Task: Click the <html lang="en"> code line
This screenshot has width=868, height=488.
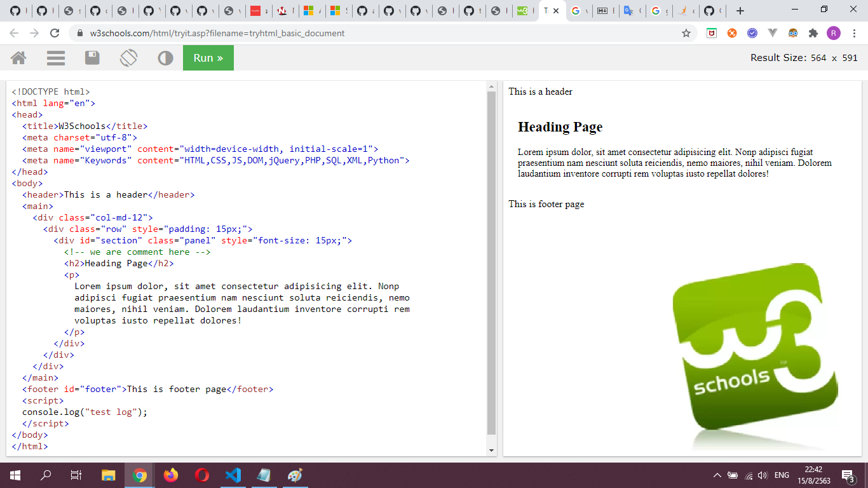Action: point(53,103)
